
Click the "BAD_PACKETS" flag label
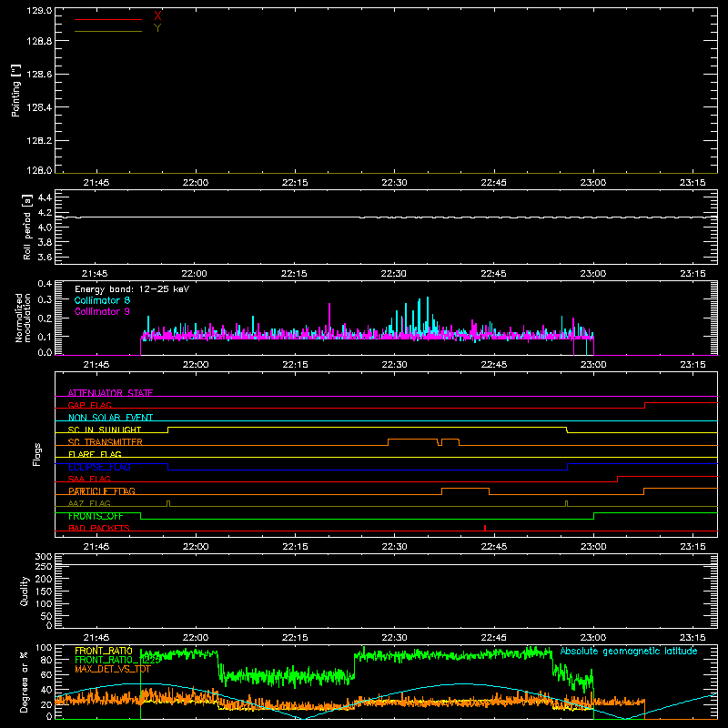[99, 528]
